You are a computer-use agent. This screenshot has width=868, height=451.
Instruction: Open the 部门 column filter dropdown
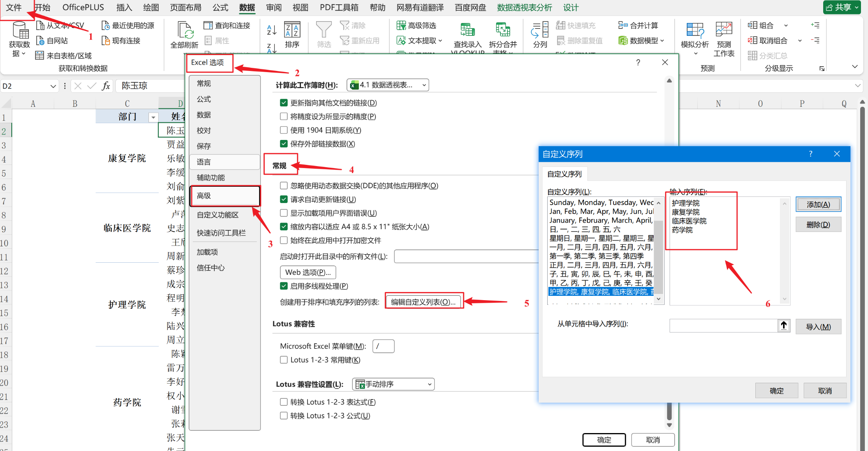[x=153, y=117]
